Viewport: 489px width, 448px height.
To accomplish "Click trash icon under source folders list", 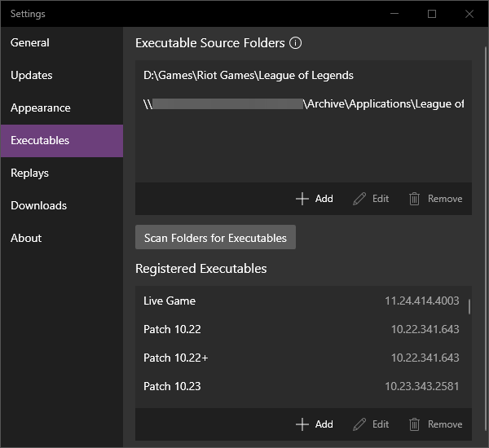I will pos(414,199).
